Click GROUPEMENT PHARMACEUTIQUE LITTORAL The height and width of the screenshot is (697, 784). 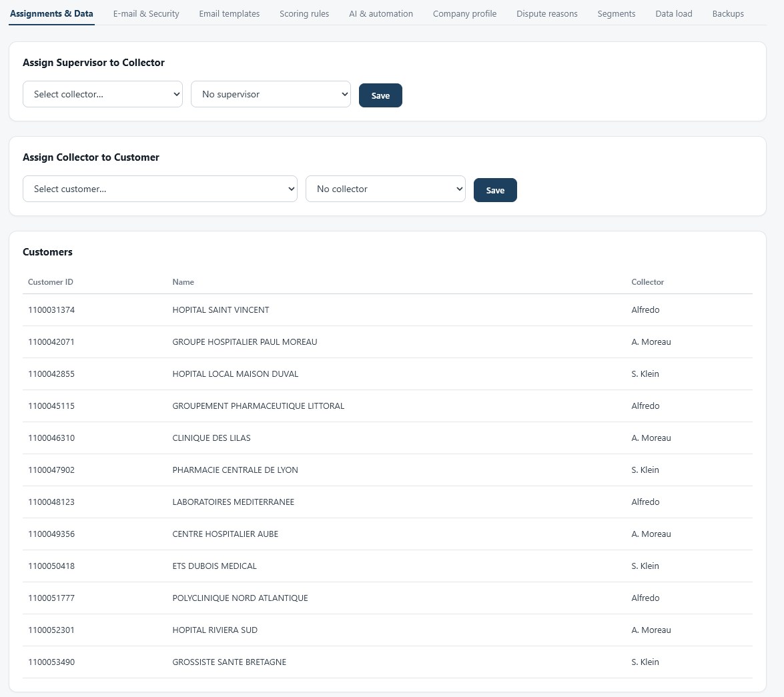258,406
